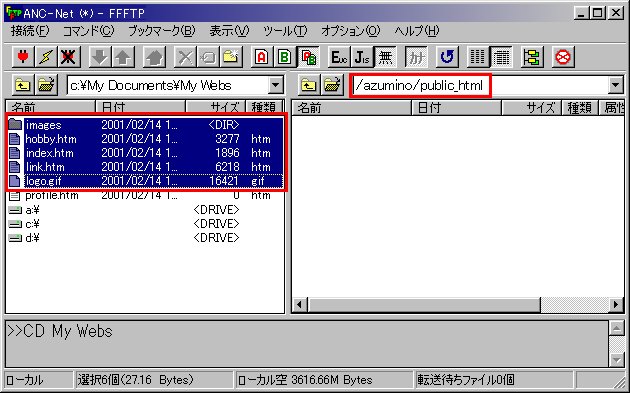Go up one local folder

click(x=23, y=85)
